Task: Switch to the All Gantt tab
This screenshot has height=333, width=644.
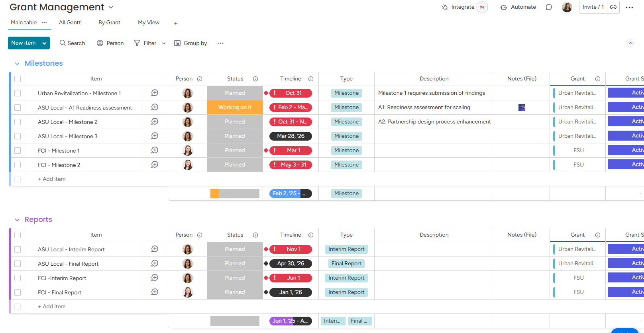Action: tap(70, 23)
